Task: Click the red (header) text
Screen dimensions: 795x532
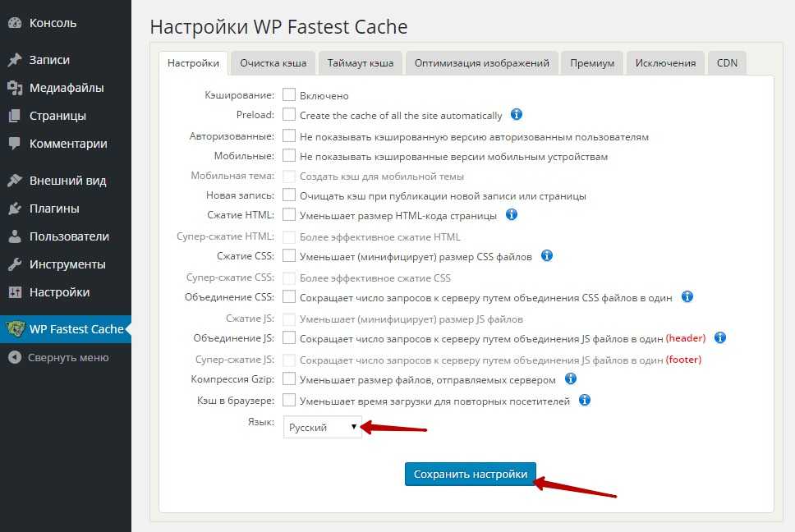Action: pos(686,338)
